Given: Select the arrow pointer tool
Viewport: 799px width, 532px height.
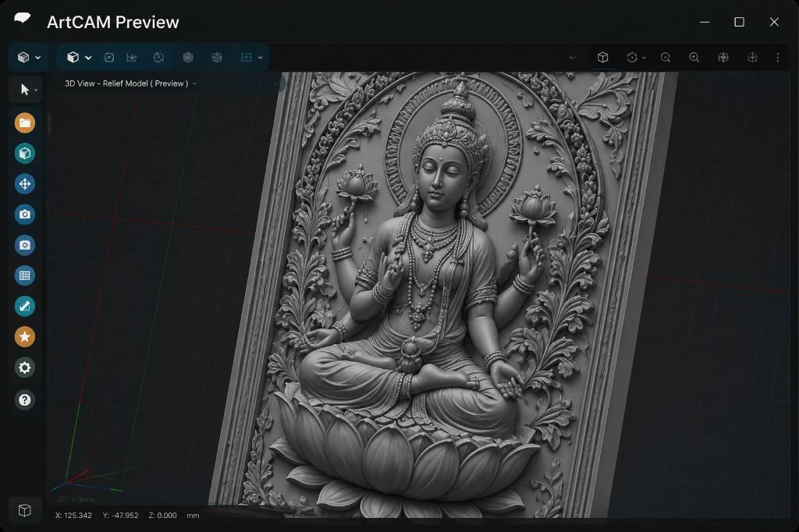Looking at the screenshot, I should (24, 90).
